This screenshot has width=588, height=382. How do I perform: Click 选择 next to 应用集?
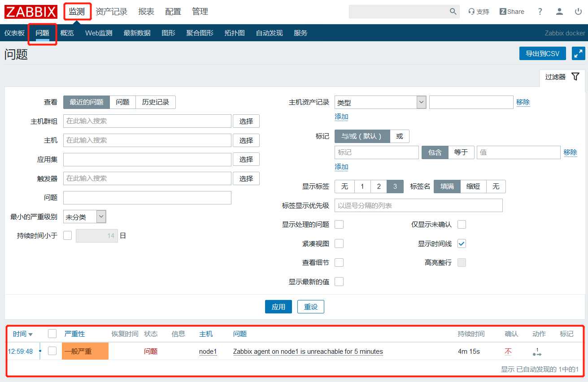(x=246, y=159)
